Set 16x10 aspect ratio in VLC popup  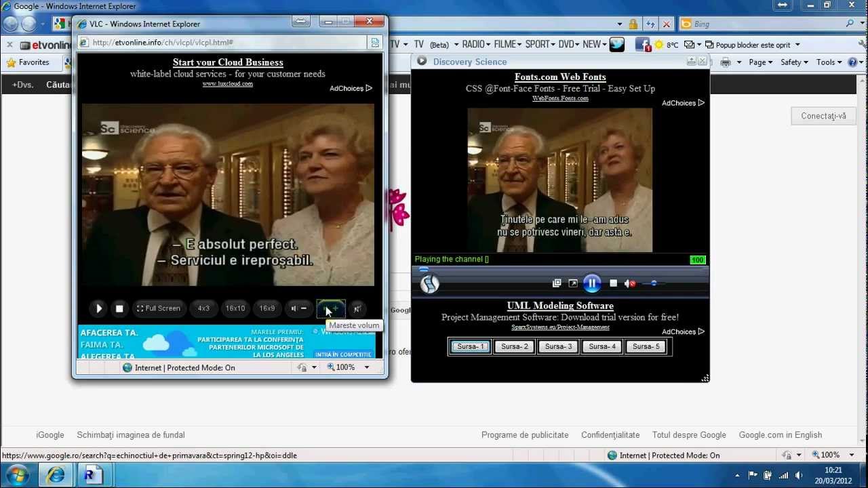coord(235,308)
